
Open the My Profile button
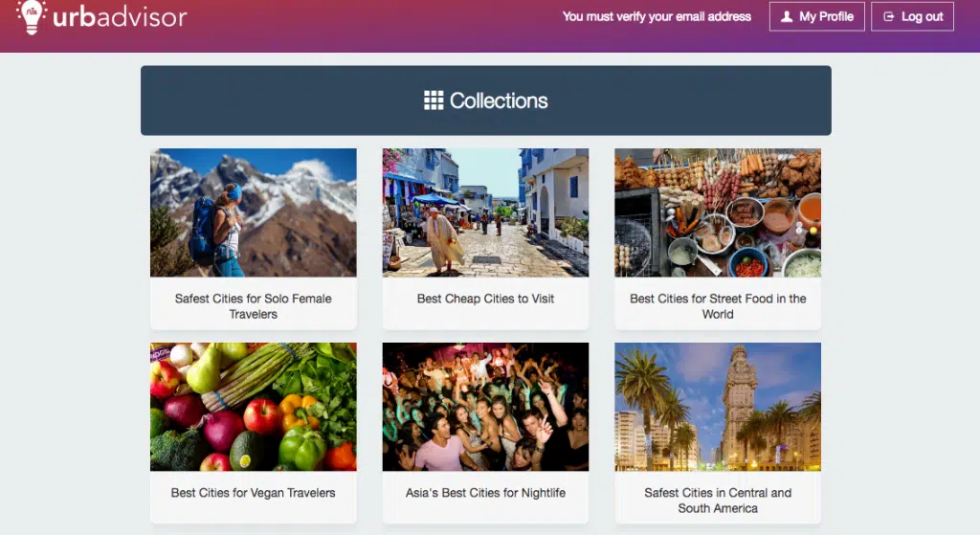coord(816,16)
